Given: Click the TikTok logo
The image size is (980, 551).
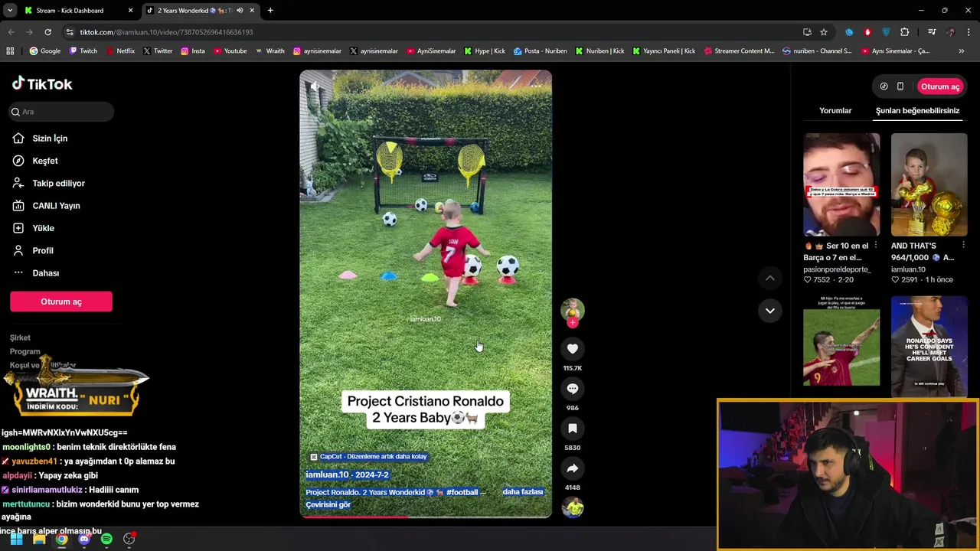Looking at the screenshot, I should (42, 83).
